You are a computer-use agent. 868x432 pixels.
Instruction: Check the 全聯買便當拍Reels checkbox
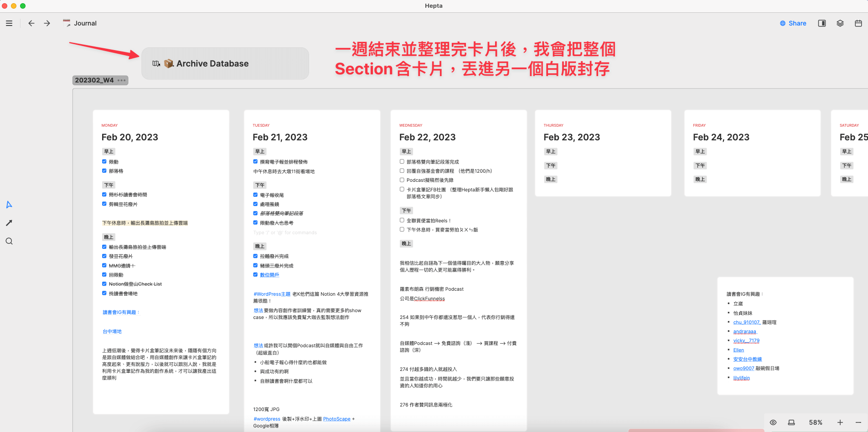click(402, 220)
